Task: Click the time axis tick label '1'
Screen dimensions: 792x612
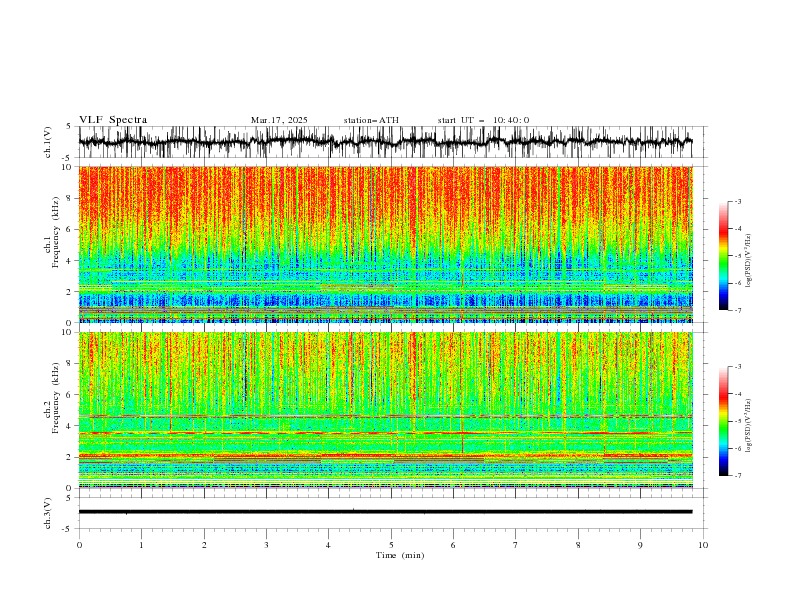Action: (141, 545)
